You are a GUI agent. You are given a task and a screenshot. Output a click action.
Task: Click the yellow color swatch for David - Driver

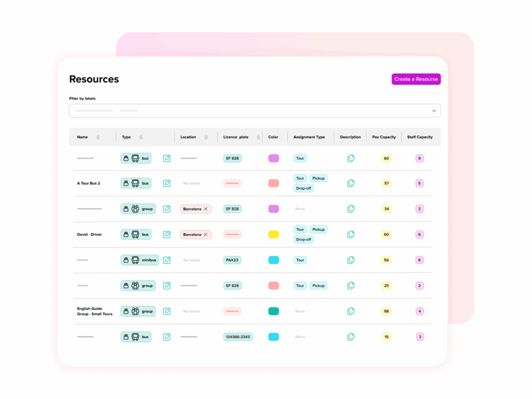coord(273,234)
